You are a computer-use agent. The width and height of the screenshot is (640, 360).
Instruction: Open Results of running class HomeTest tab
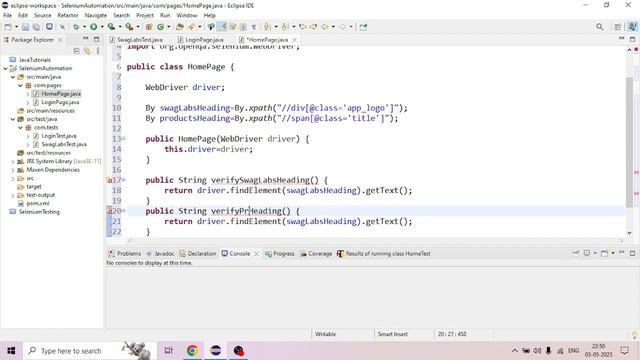point(384,253)
